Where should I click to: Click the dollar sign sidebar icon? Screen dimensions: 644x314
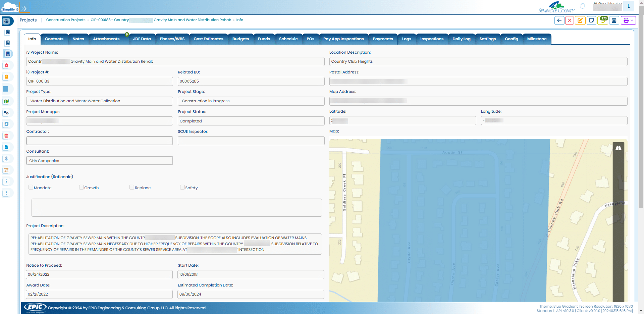(6, 158)
